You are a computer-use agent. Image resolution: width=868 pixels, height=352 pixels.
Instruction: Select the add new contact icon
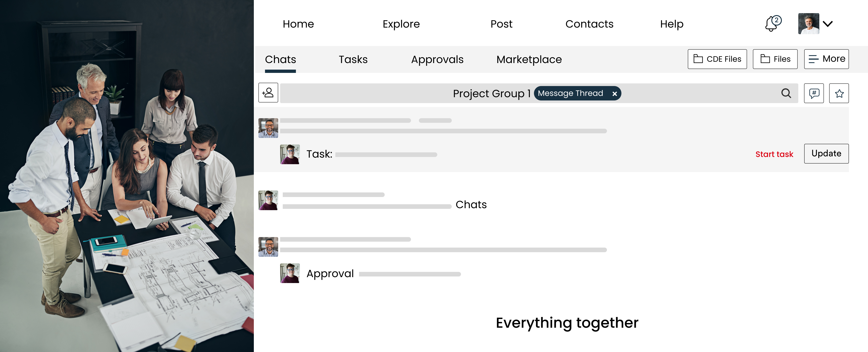click(x=268, y=93)
